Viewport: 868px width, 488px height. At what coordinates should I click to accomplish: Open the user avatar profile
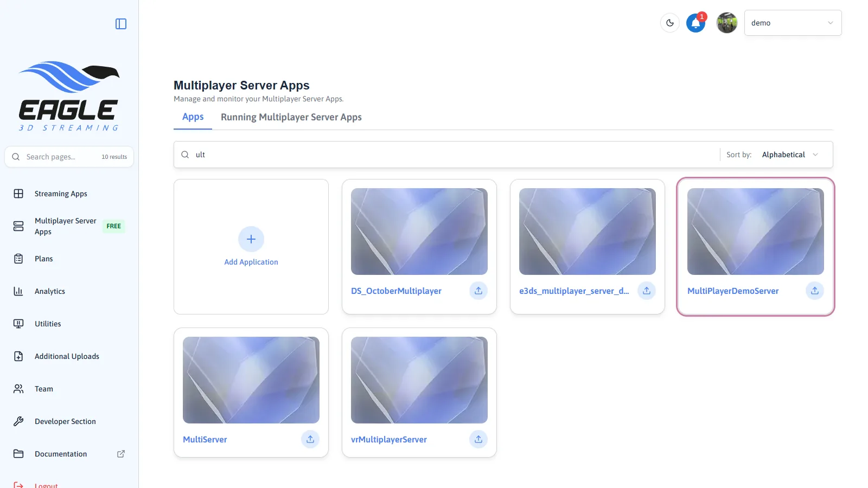coord(727,23)
